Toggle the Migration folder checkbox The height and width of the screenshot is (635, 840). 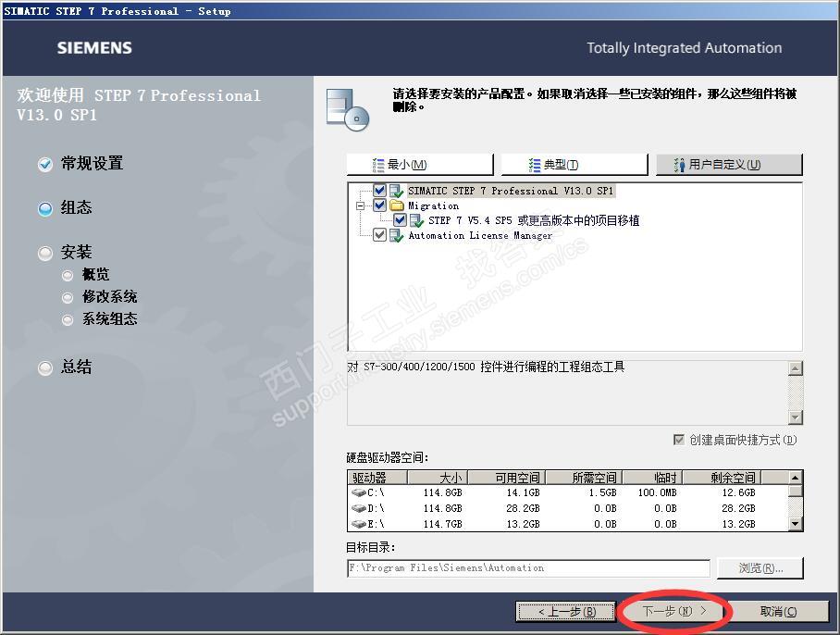tap(379, 205)
